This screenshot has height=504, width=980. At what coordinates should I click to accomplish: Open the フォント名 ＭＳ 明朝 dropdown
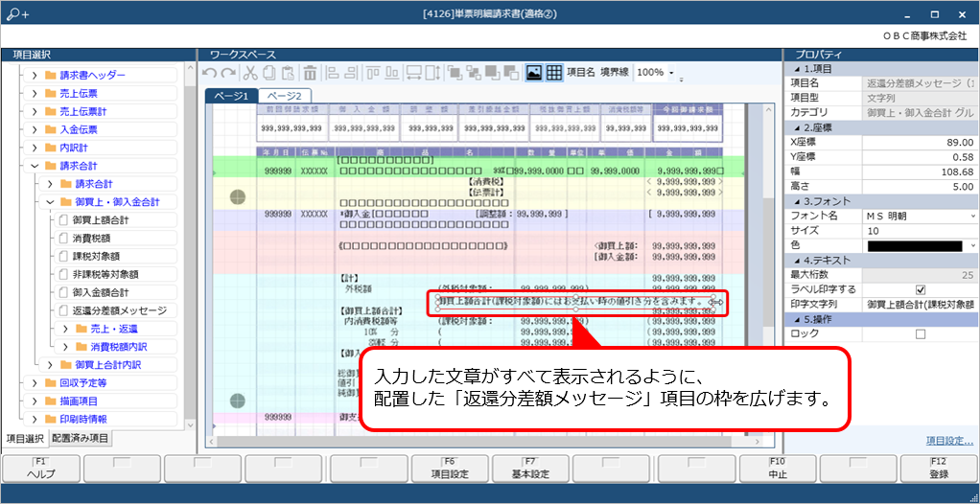click(973, 217)
